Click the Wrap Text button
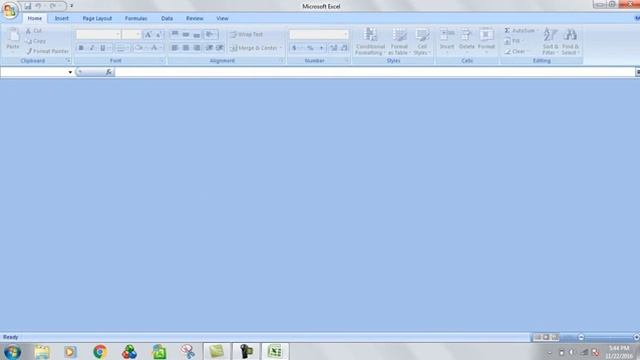 pos(247,35)
